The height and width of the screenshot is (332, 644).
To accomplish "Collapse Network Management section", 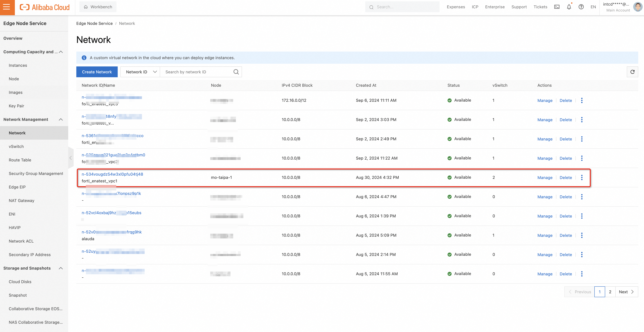I will tap(61, 120).
